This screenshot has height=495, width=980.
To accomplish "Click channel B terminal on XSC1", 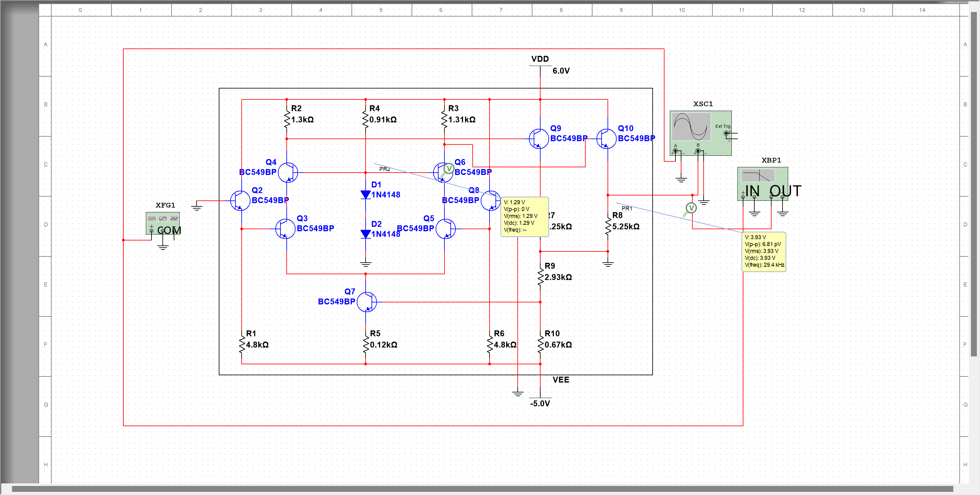I will 698,151.
